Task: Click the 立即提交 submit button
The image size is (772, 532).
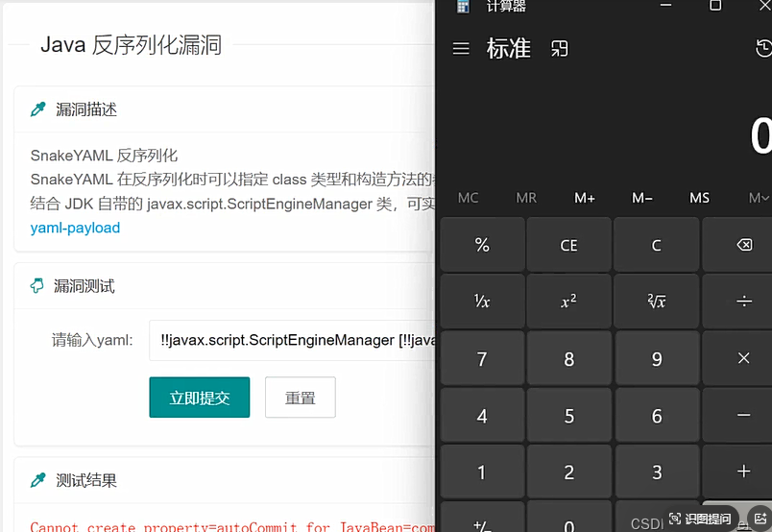Action: (x=199, y=398)
